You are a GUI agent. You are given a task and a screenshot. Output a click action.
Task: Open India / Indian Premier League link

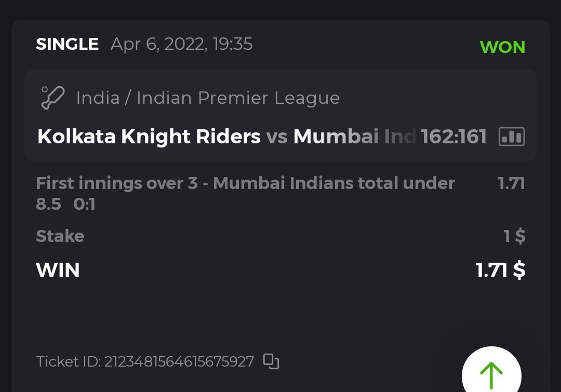(x=208, y=98)
